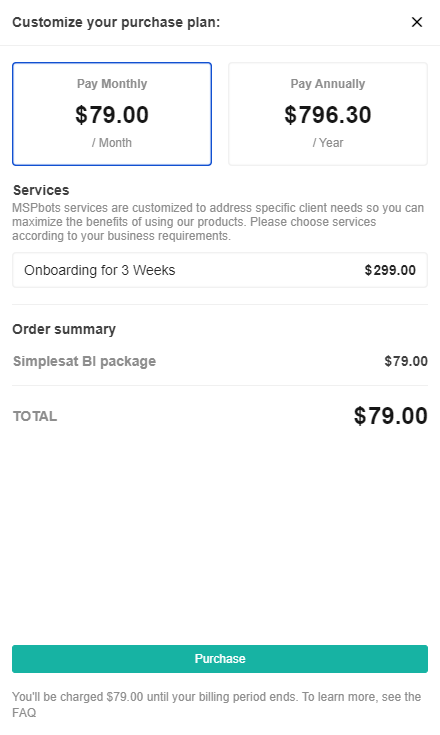440x735 pixels.
Task: Click the $79.00 monthly plan price
Action: pyautogui.click(x=112, y=115)
